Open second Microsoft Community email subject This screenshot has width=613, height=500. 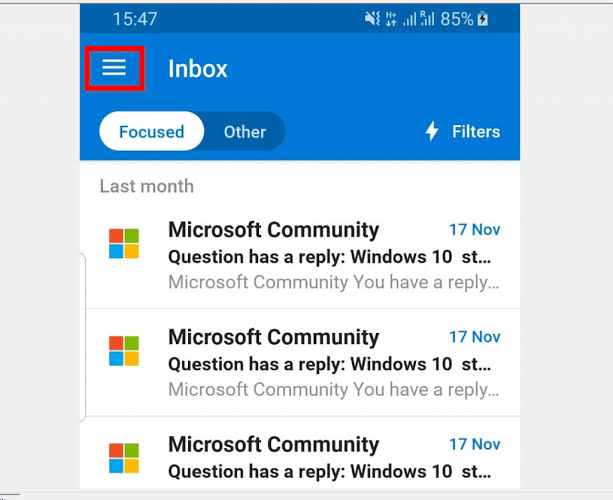pyautogui.click(x=330, y=364)
